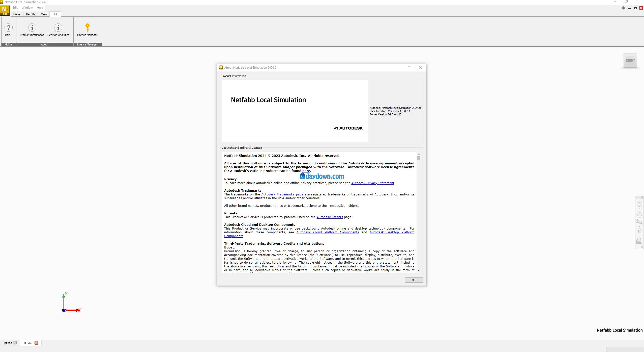Click the RIGHT face of the view cube
The width and height of the screenshot is (644, 352).
point(630,61)
